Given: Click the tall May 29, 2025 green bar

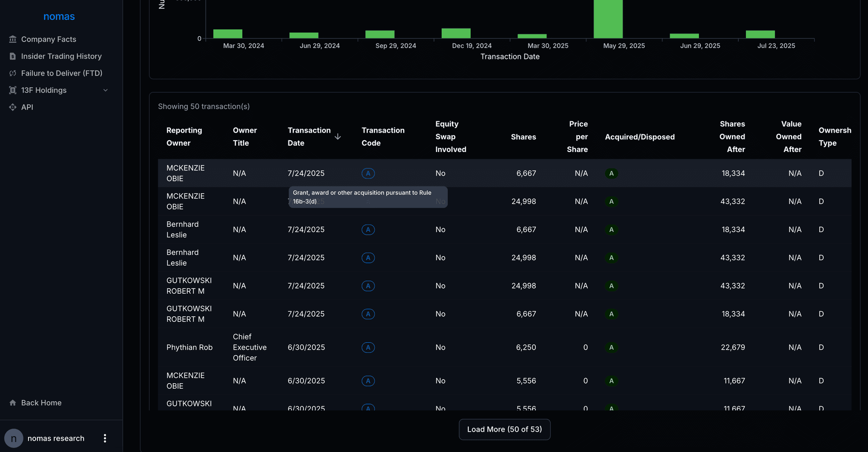Looking at the screenshot, I should [x=608, y=19].
